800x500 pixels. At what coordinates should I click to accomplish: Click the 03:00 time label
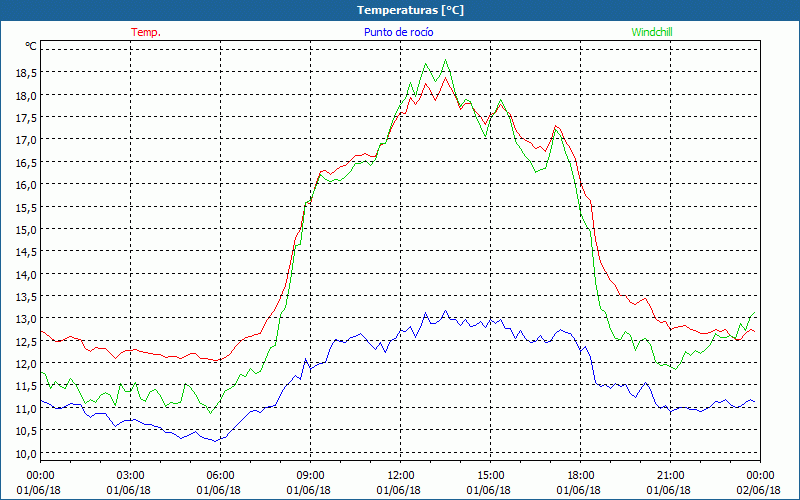[x=131, y=476]
